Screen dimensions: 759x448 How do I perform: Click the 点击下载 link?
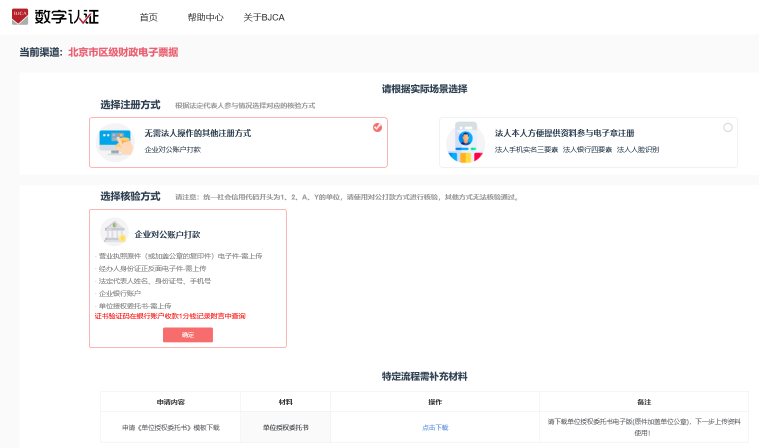[x=435, y=427]
